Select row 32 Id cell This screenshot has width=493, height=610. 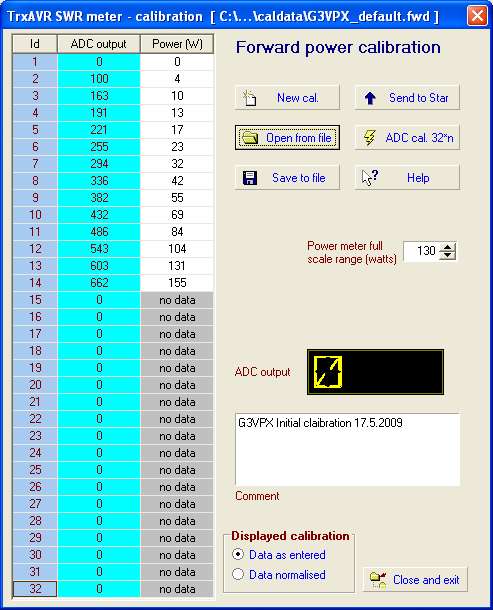pos(35,589)
